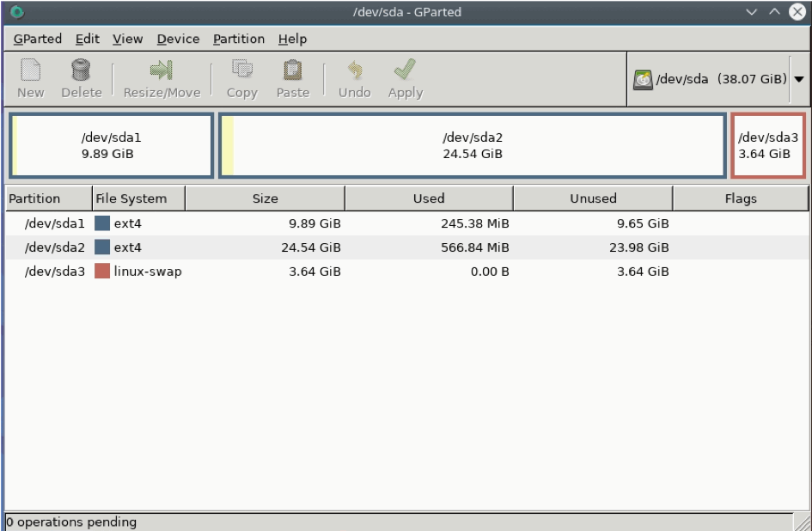Click the 9.65 GiB unused value
This screenshot has height=531, width=812.
[643, 223]
